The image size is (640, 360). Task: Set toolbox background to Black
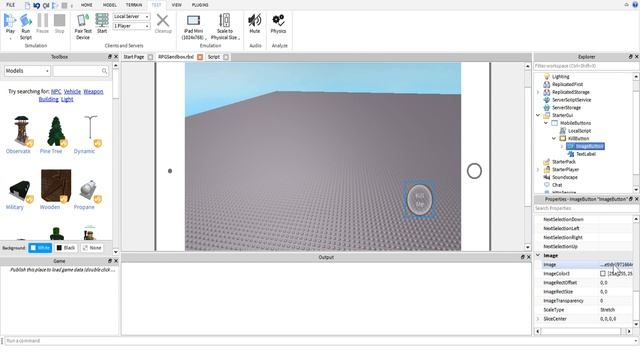[x=66, y=248]
